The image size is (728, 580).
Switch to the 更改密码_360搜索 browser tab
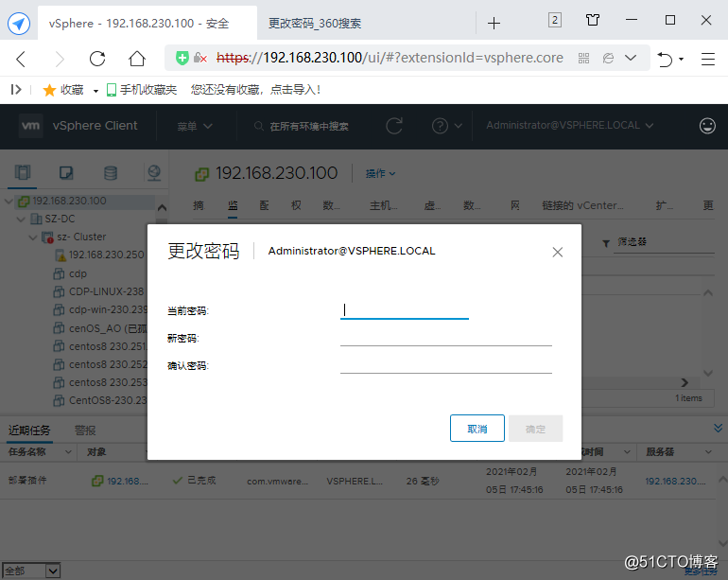click(x=315, y=24)
